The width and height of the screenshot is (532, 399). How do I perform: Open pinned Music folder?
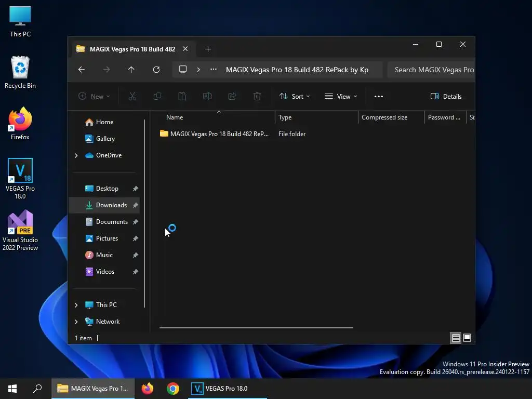[104, 255]
